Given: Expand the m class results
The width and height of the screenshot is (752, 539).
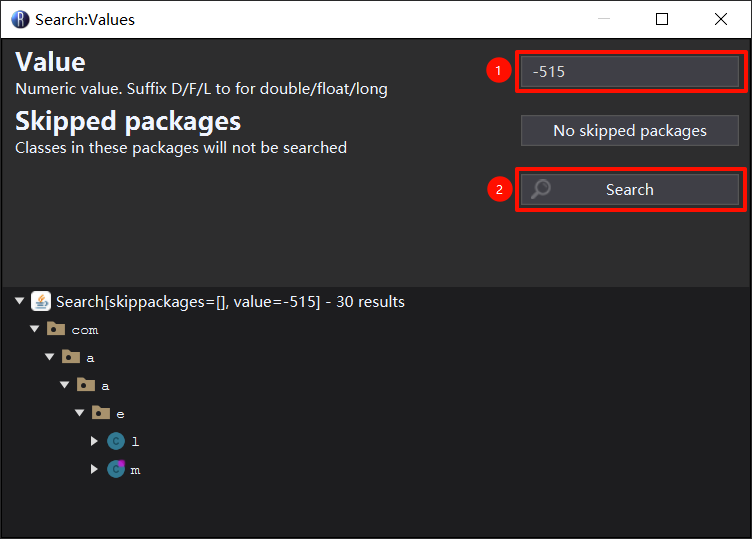Looking at the screenshot, I should click(95, 469).
